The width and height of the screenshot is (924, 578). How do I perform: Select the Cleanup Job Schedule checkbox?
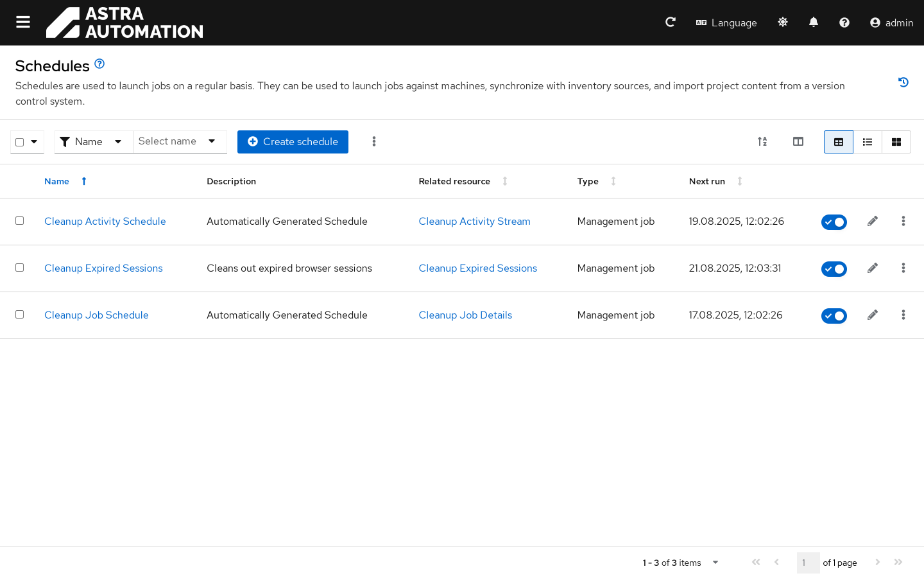pyautogui.click(x=20, y=315)
